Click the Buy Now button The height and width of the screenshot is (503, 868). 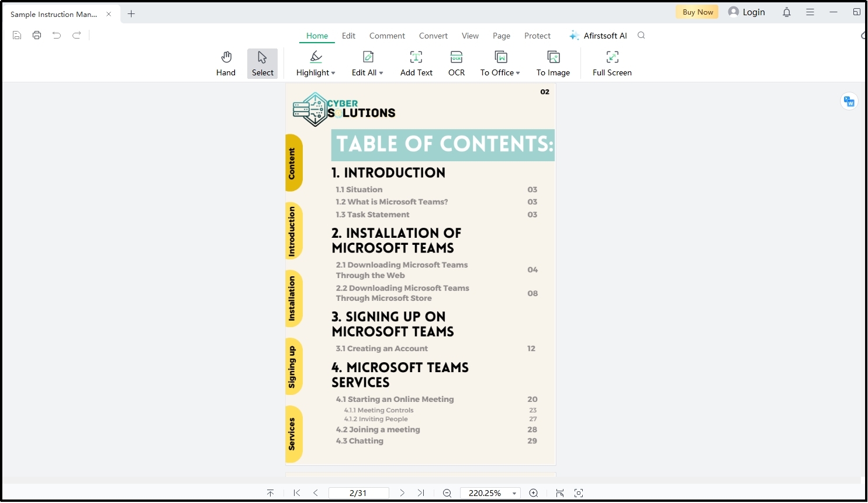point(697,12)
